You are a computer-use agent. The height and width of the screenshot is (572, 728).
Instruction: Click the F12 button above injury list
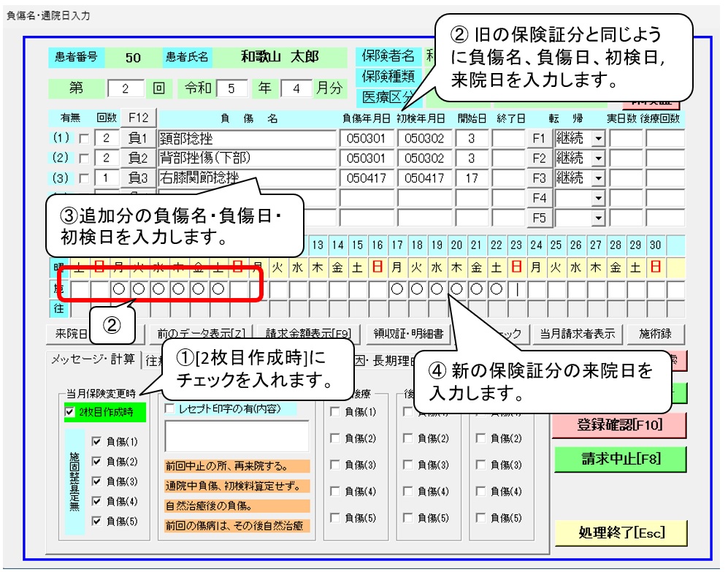point(138,118)
